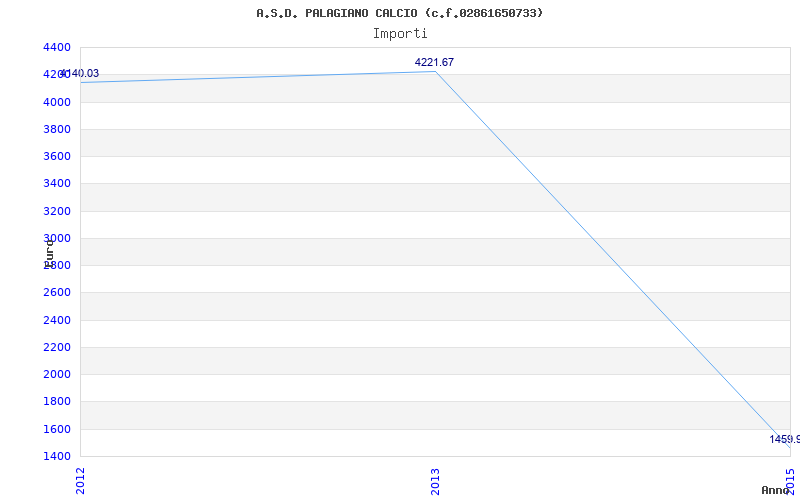Select the 4221.67 data label
This screenshot has height=500, width=800.
434,62
